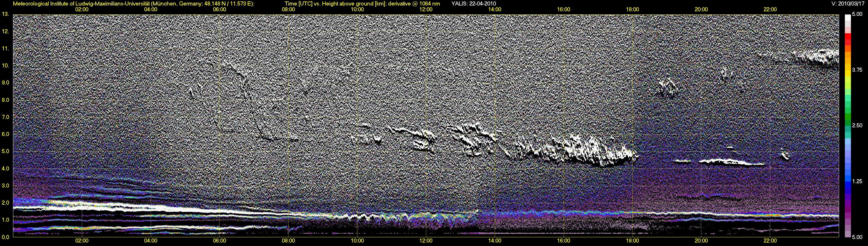Pick the white top segment of the color bar
Viewport: 868px width, 246px height.
coord(847,18)
